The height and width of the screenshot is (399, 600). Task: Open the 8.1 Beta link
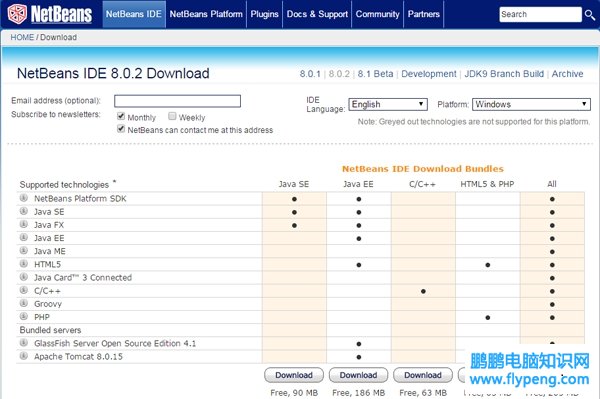375,74
